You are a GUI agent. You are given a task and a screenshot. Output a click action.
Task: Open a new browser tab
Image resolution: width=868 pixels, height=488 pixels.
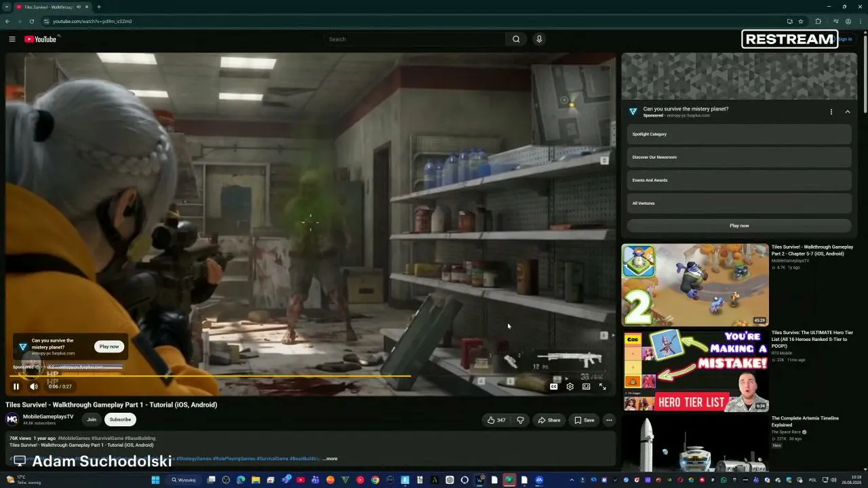99,7
